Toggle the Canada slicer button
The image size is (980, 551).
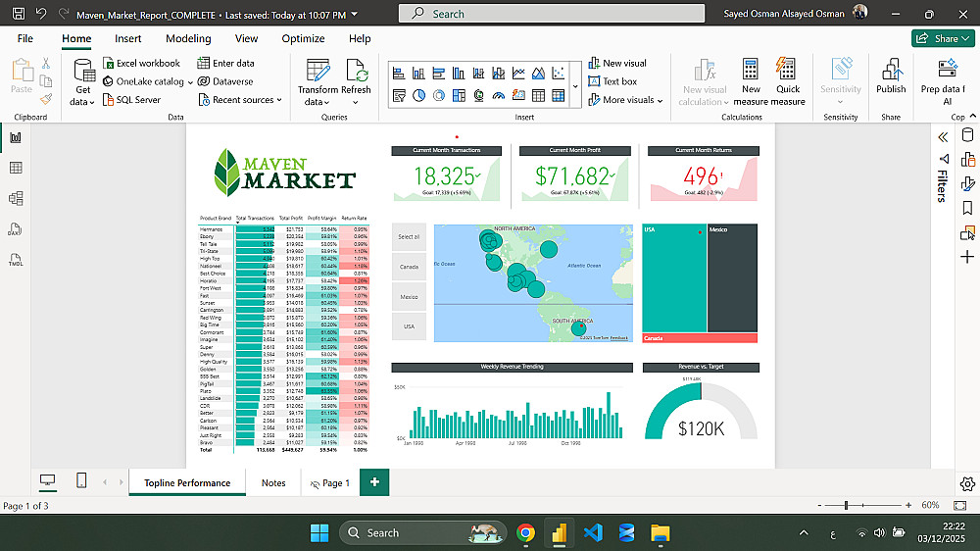point(409,267)
